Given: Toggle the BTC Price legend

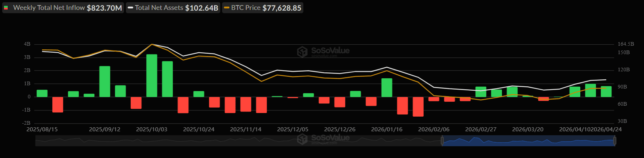Looking at the screenshot, I should click(x=263, y=8).
